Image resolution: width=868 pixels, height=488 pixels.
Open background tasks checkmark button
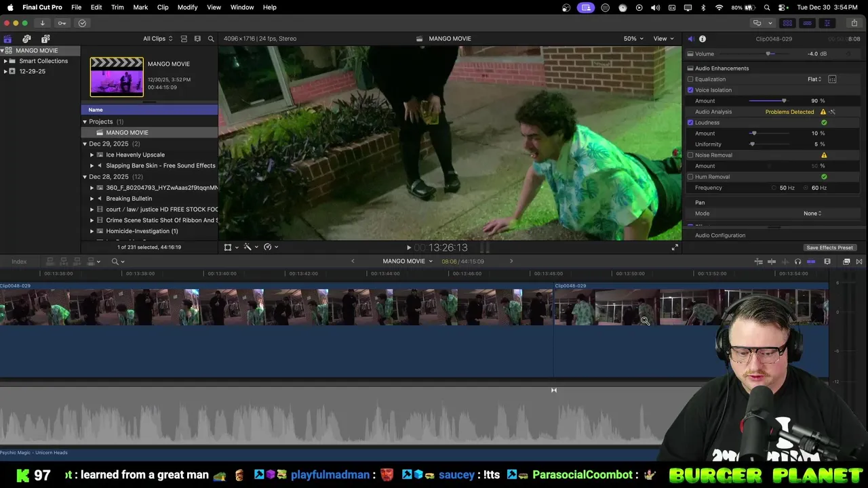click(82, 23)
